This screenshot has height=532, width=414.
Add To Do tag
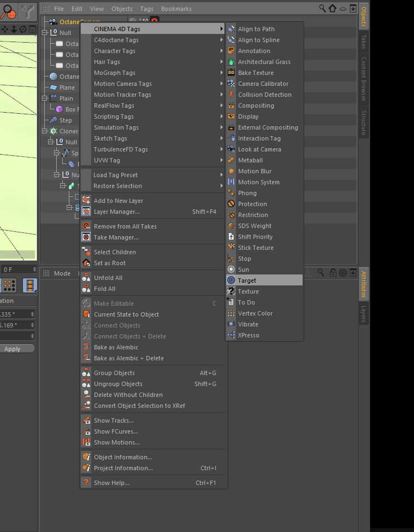(x=264, y=302)
